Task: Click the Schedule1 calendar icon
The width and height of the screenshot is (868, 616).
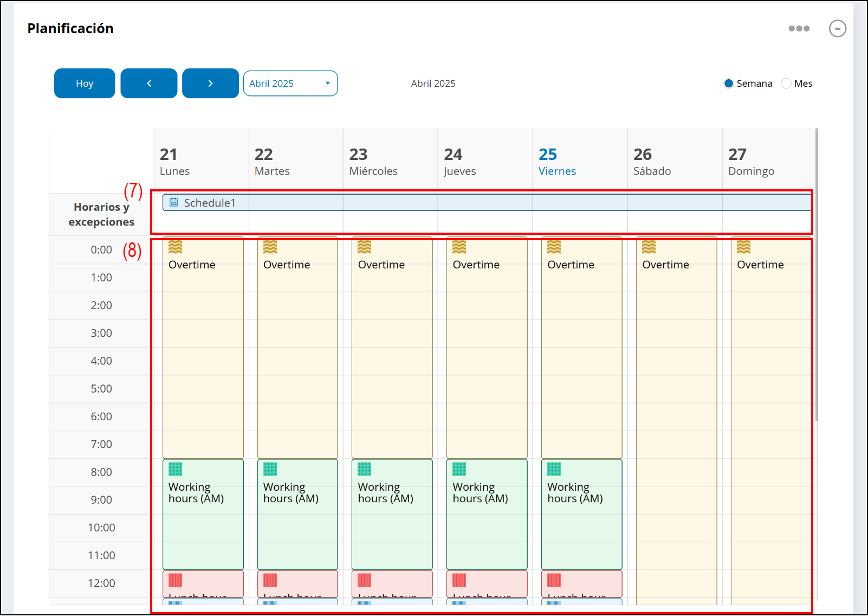Action: click(174, 202)
